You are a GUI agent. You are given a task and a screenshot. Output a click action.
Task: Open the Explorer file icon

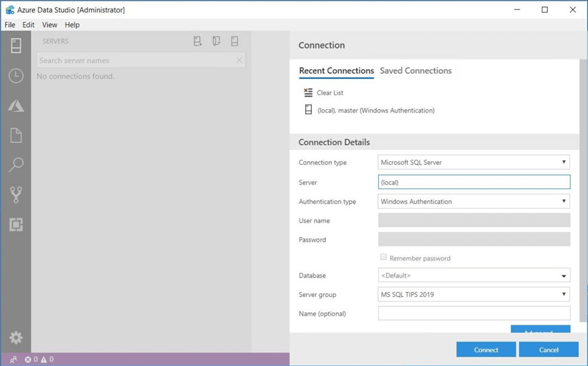pyautogui.click(x=16, y=135)
